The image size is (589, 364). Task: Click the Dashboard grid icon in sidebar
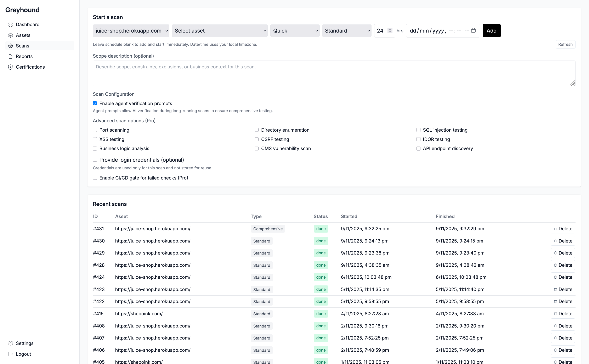(10, 24)
